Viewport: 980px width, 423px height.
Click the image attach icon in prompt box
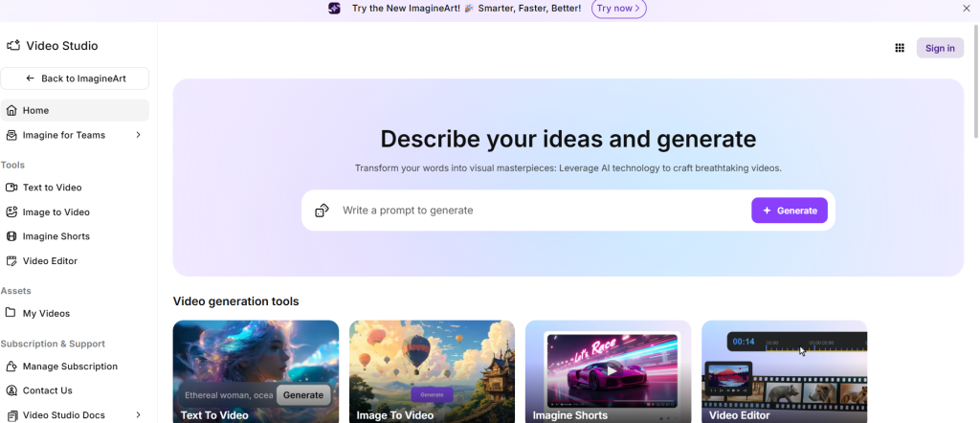coord(323,211)
